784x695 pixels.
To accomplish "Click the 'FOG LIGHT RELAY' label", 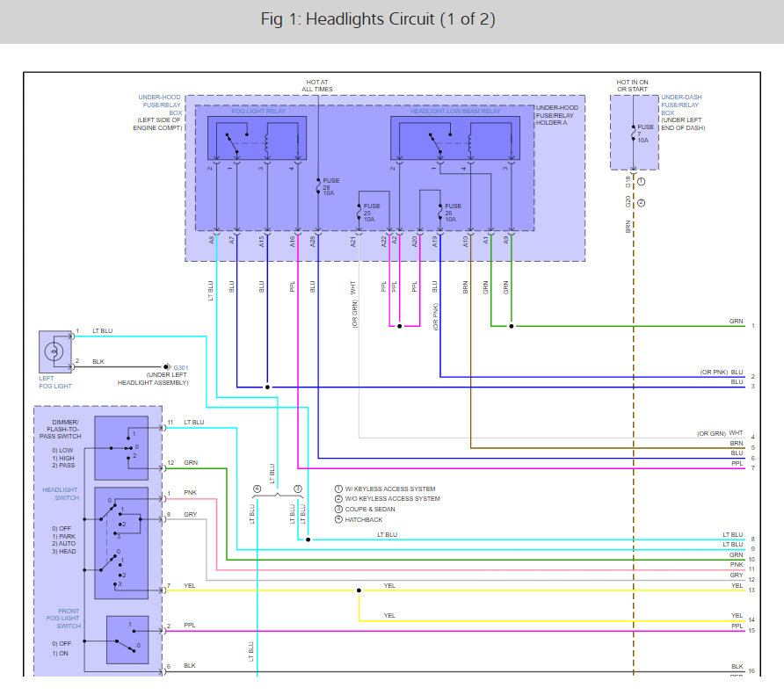I will pos(258,111).
